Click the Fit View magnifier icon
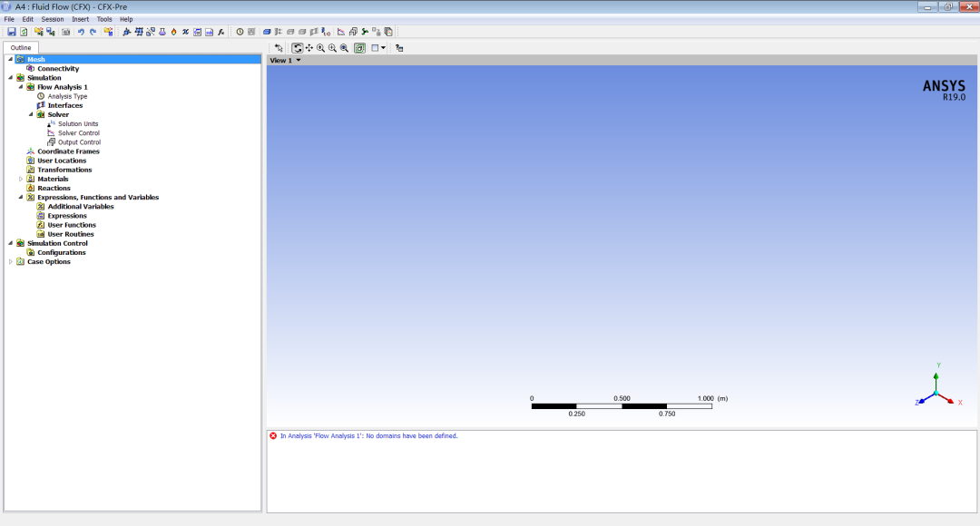Screen dimensions: 980x526 point(345,48)
